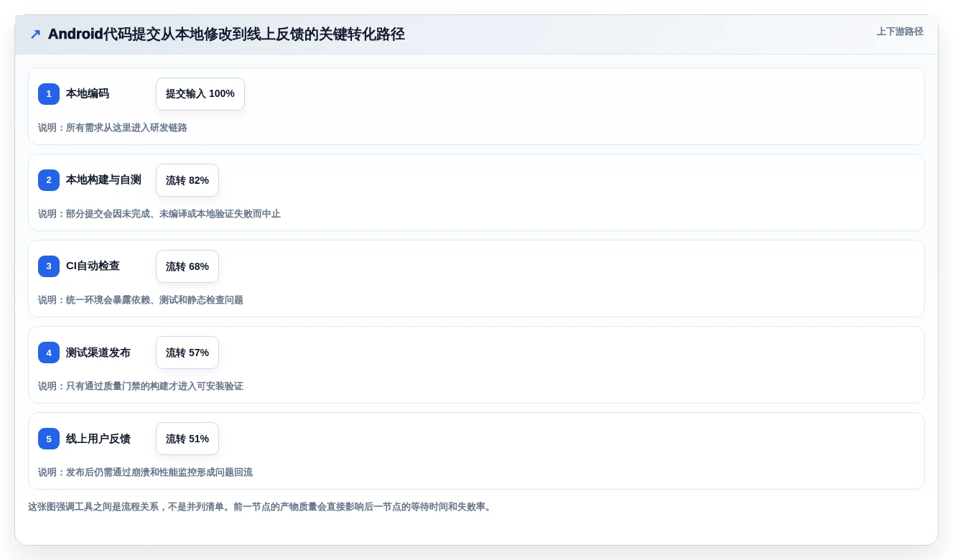Screen dimensions: 953x560
Task: Select step number 1 badge
Action: (49, 94)
